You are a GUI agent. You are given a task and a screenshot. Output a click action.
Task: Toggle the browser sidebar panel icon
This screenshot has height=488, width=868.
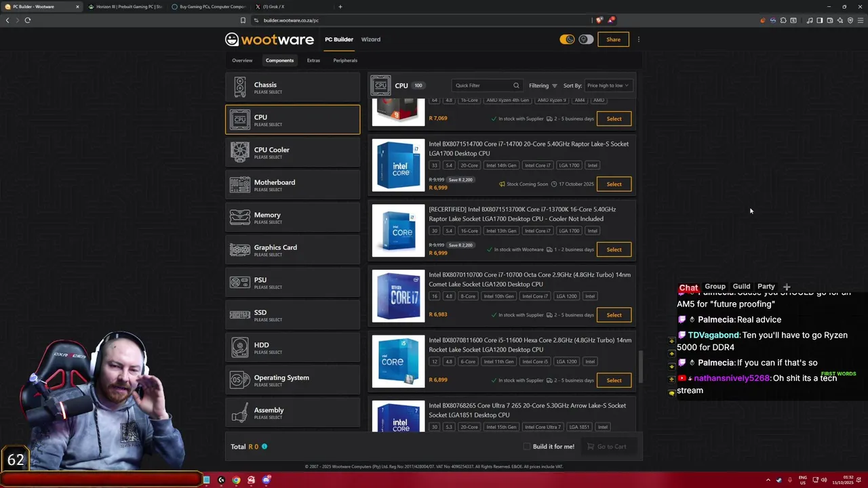[x=820, y=20]
